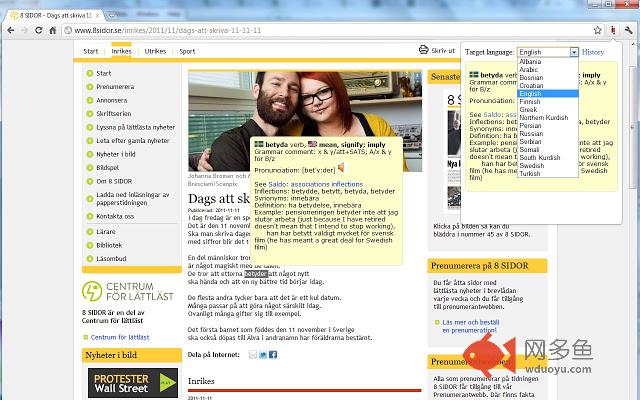The width and height of the screenshot is (640, 400).
Task: Click the printer icon next to Skriv ut
Action: (x=423, y=50)
